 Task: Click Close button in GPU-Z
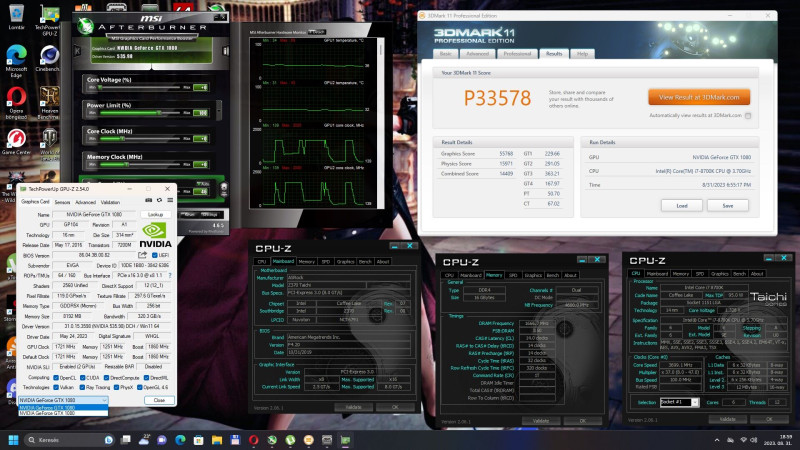tap(159, 400)
